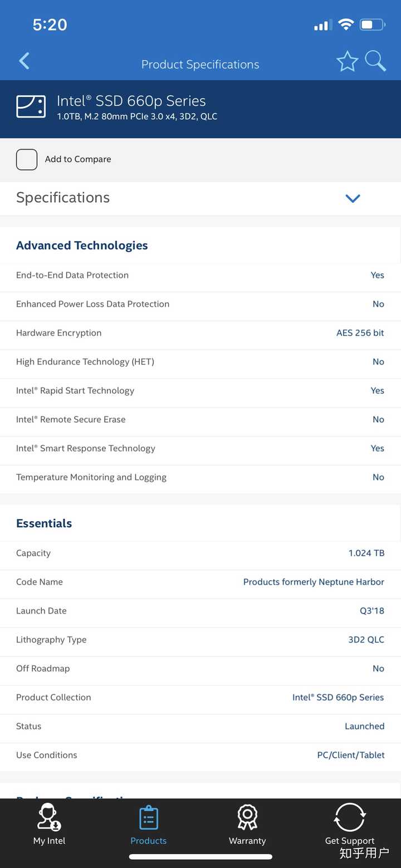Tap the Get Support refresh icon
Screen dimensions: 401x868
[x=350, y=817]
